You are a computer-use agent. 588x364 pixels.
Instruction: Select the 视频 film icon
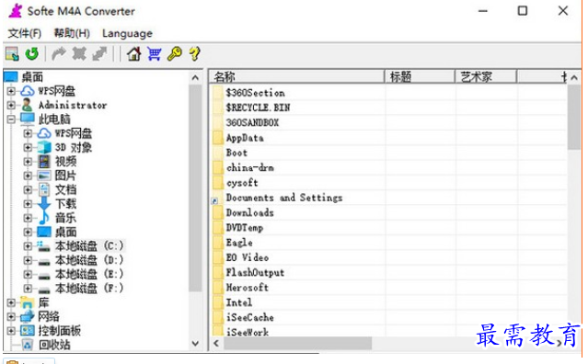(x=44, y=162)
